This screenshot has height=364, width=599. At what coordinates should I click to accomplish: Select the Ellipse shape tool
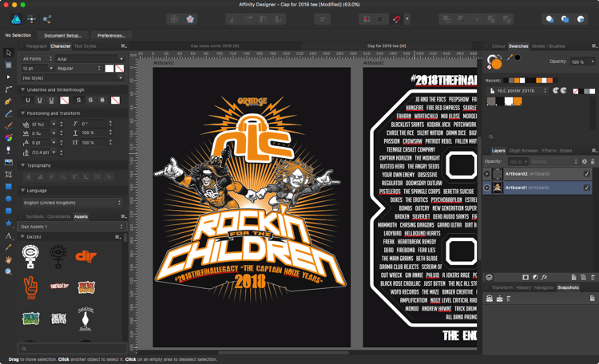pos(9,199)
